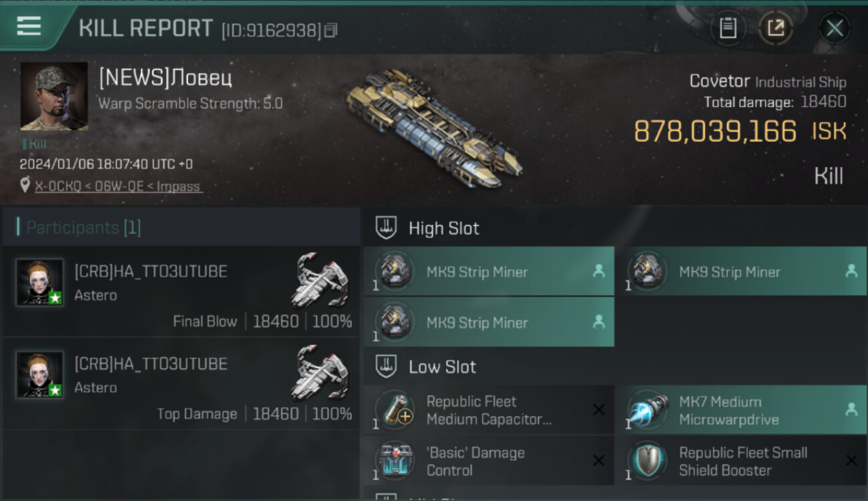View Top Damage pilot HA_TTO3UTUBE entry
Screen dimensions: 868x501
tap(181, 383)
